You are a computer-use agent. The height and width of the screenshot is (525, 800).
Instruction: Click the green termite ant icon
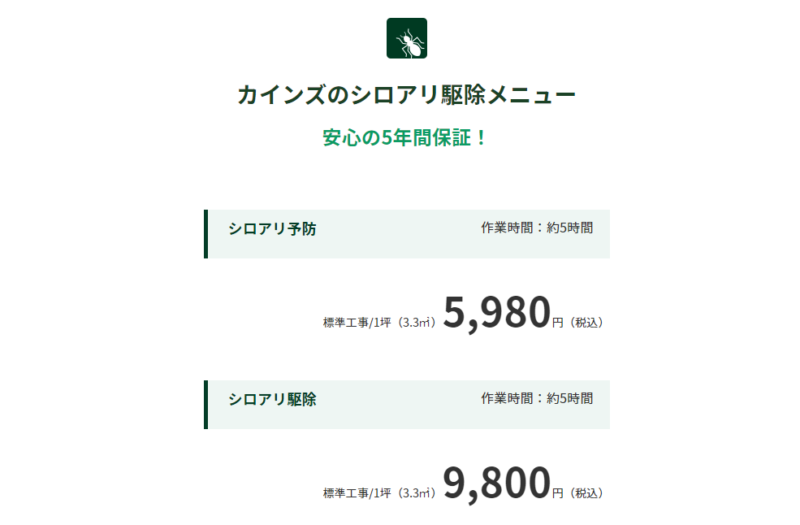(x=407, y=38)
